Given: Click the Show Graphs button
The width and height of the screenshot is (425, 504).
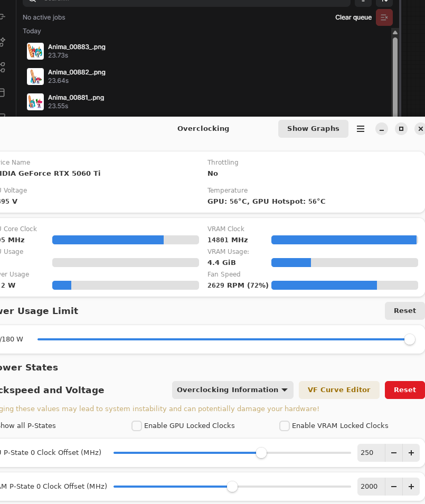Looking at the screenshot, I should click(313, 129).
